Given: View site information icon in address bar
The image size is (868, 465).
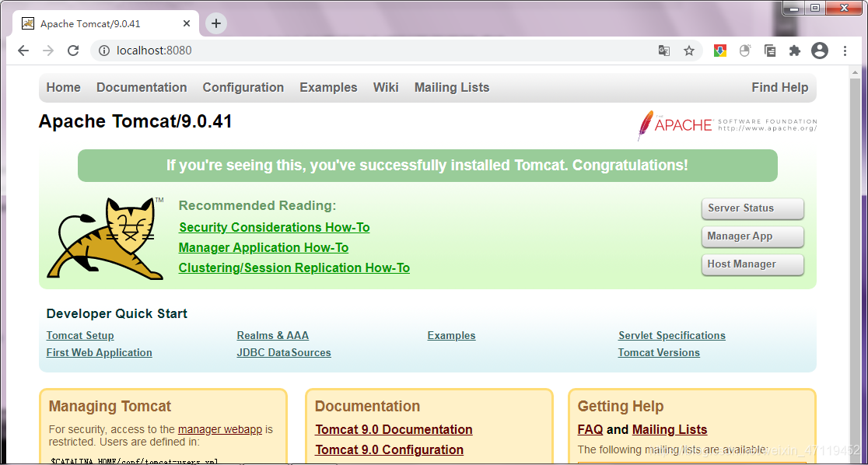Looking at the screenshot, I should [104, 51].
